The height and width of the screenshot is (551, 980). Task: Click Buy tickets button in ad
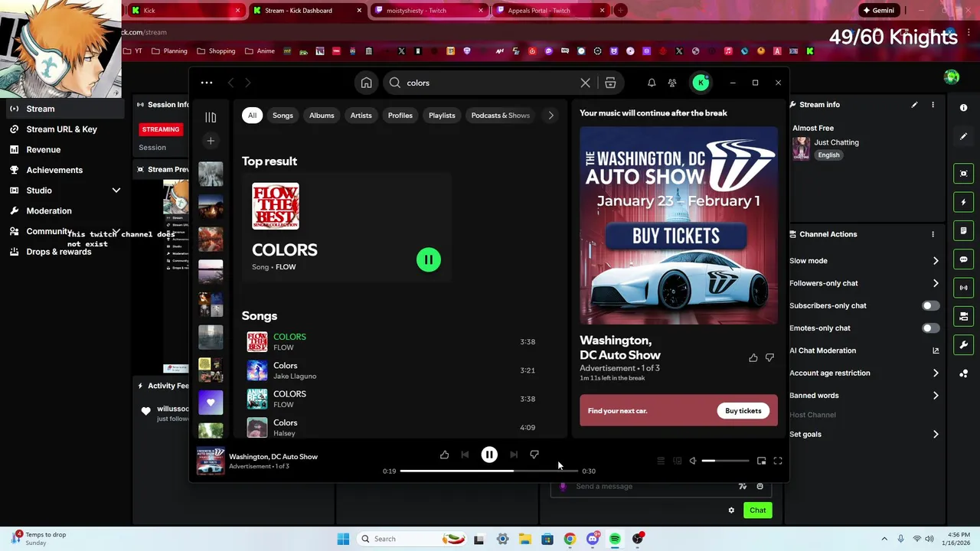coord(743,411)
